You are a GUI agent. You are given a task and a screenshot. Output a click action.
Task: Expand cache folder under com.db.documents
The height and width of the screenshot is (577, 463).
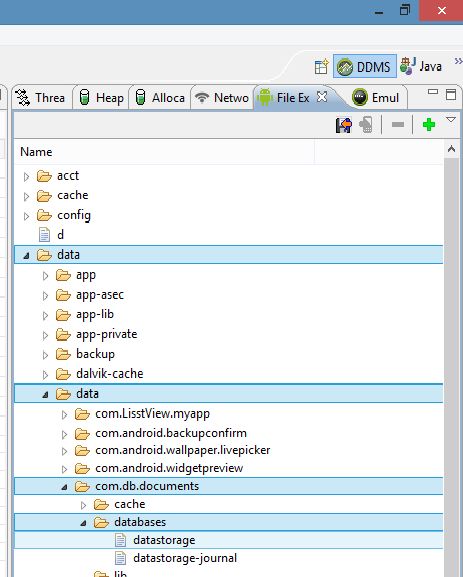(84, 505)
